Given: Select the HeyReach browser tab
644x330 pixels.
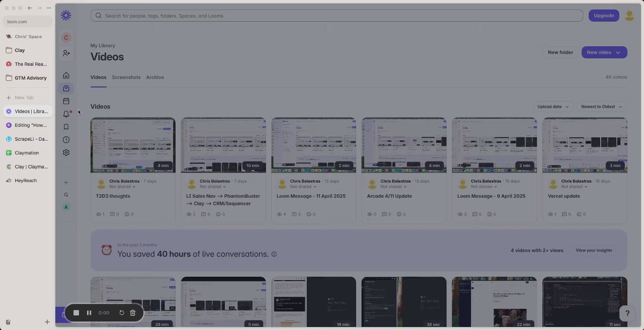Looking at the screenshot, I should (28, 181).
